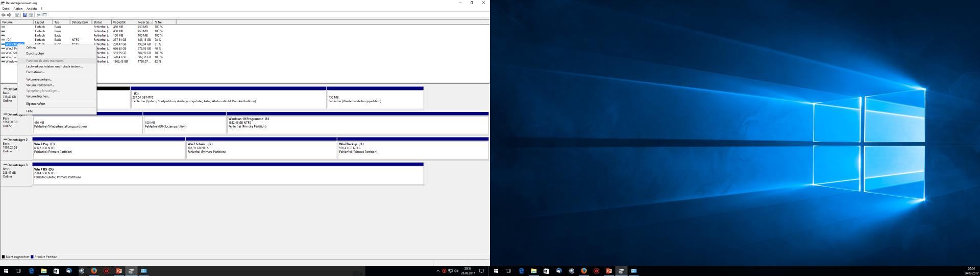Choose Volume löschen... in context menu
The width and height of the screenshot is (980, 276).
point(57,96)
